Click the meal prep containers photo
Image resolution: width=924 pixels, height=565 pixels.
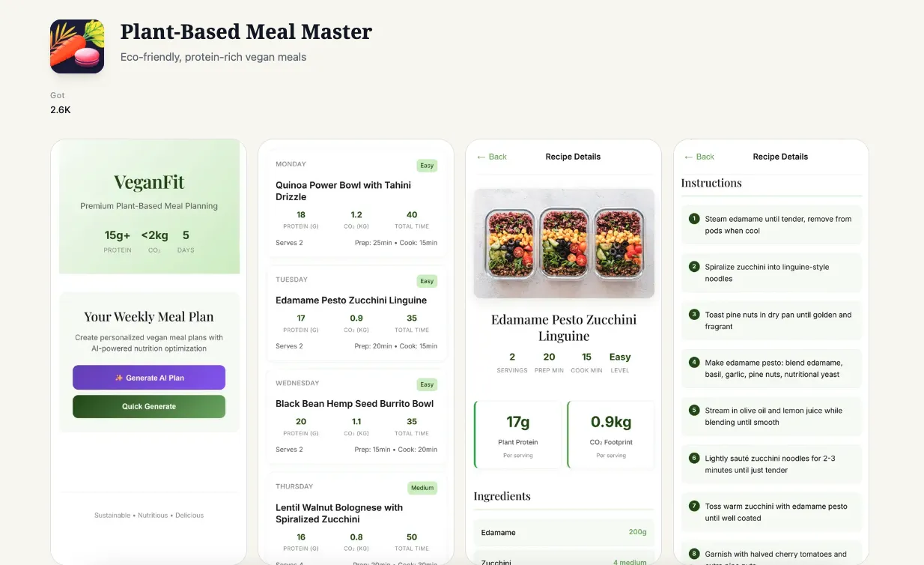coord(564,244)
